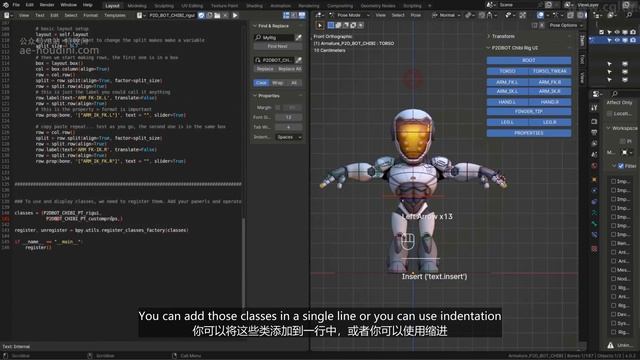This screenshot has width=640, height=360.
Task: Click the fake user shield icon
Action: [202, 16]
